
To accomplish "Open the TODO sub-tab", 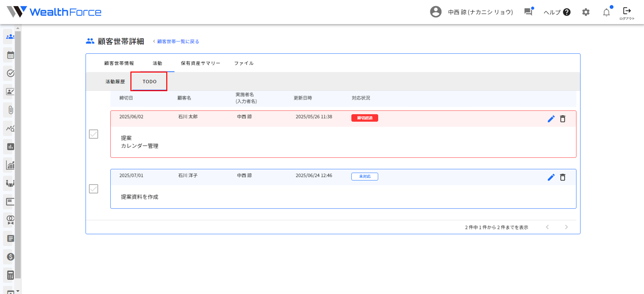I will pos(149,81).
